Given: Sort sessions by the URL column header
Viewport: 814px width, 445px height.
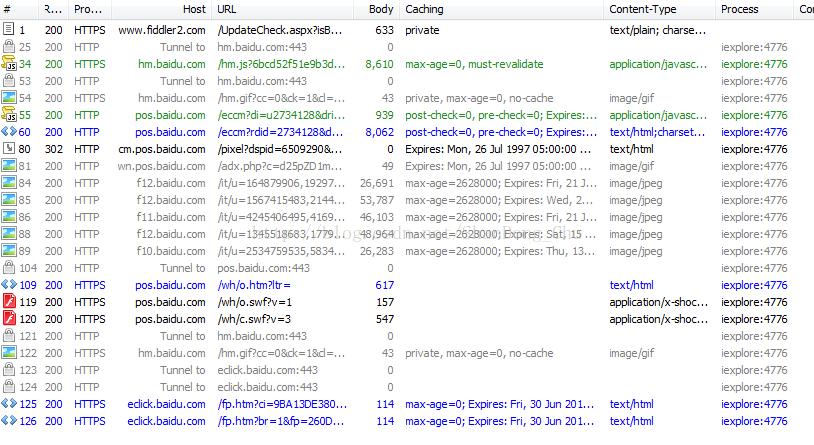Looking at the screenshot, I should [x=282, y=9].
